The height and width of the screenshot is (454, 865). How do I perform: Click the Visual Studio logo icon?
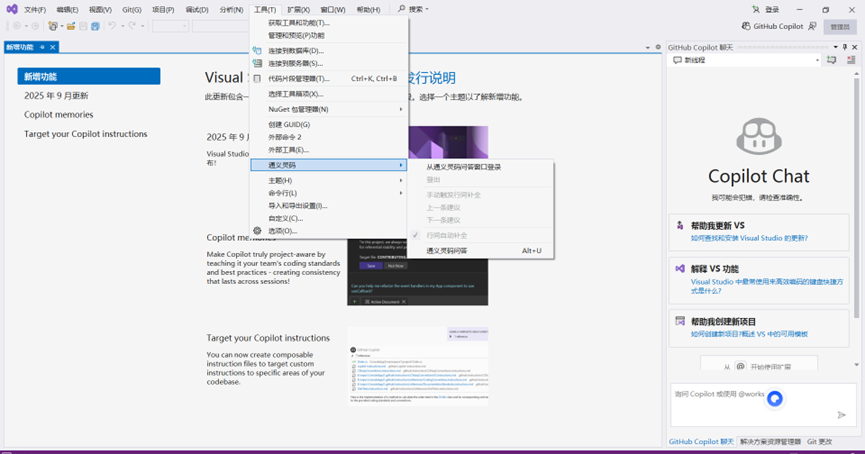[12, 9]
